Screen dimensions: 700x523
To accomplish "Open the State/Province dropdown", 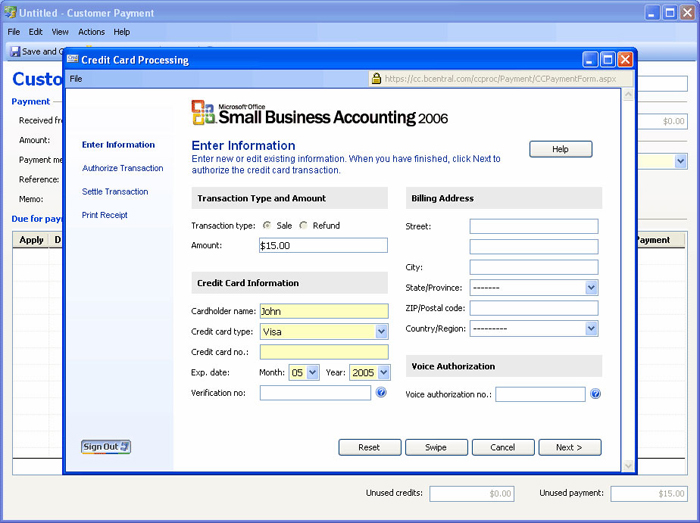I will pos(591,288).
